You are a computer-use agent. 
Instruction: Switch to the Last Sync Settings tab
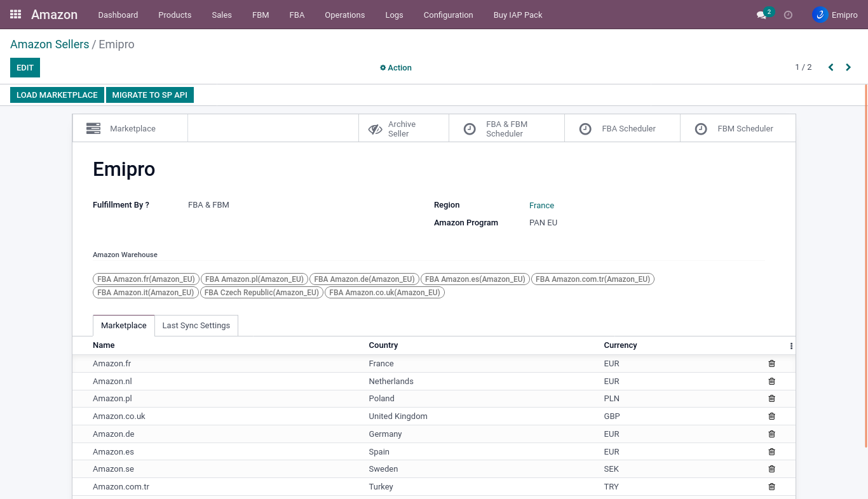196,326
